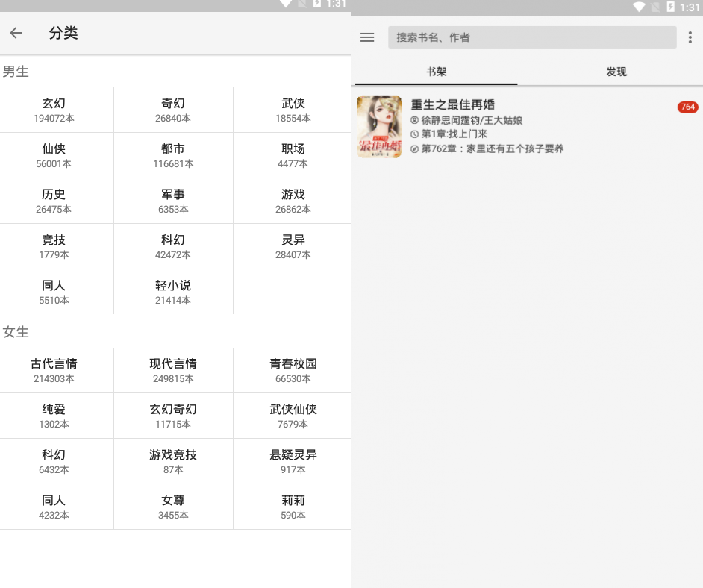Open the 轻小说 category

(173, 292)
